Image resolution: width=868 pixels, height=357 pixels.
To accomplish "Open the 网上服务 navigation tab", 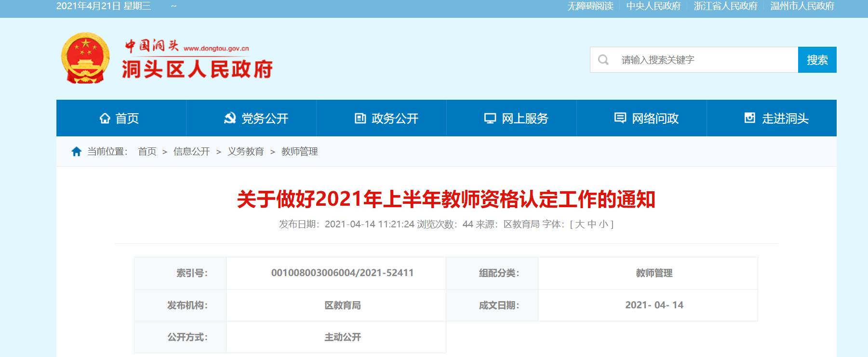I will (x=512, y=118).
